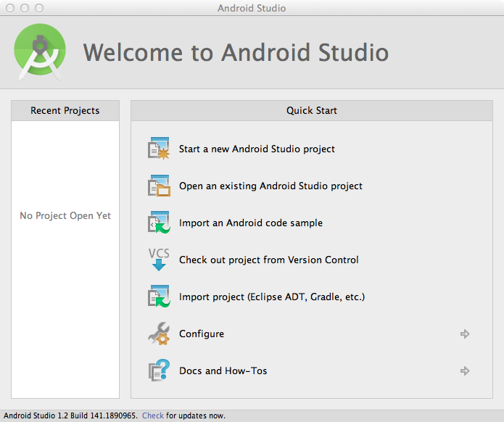Select Import project (Eclipse ADT, Gradle, etc.)
Viewport: 504px width, 422px height.
coord(272,297)
